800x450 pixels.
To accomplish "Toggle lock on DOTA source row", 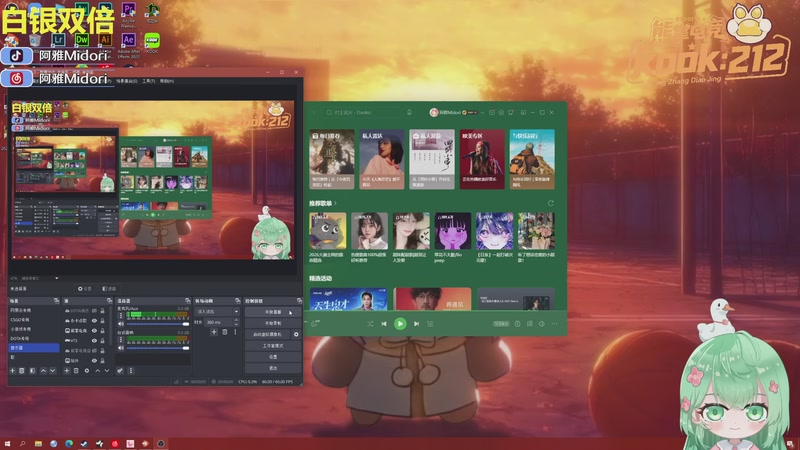I will pyautogui.click(x=103, y=311).
